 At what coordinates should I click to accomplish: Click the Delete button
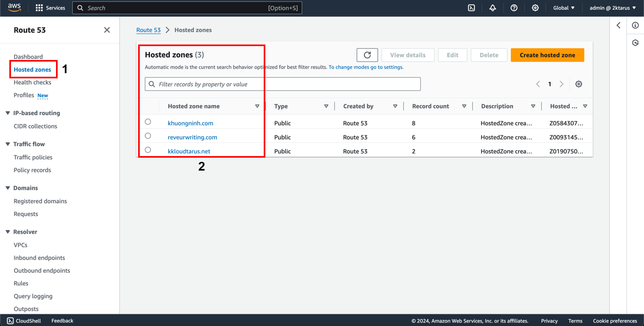click(489, 55)
